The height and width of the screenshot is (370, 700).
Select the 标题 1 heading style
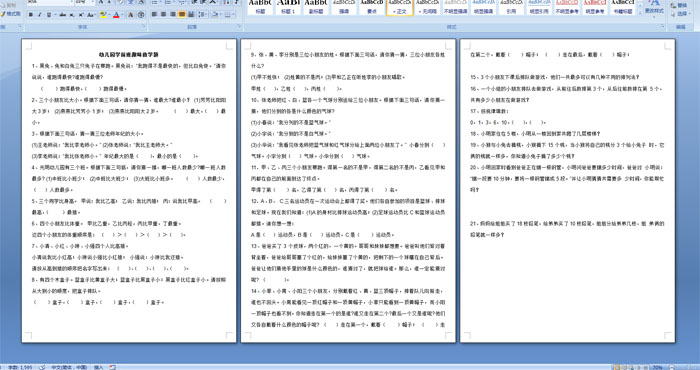[288, 7]
